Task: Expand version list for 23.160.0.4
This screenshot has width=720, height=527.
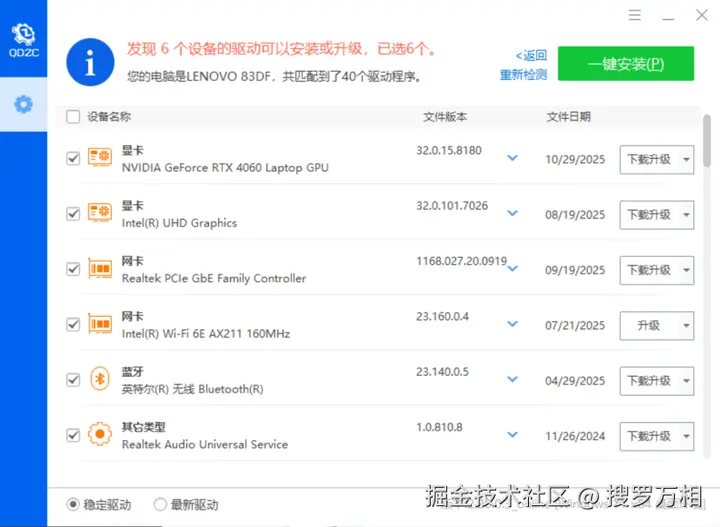Action: pyautogui.click(x=512, y=324)
